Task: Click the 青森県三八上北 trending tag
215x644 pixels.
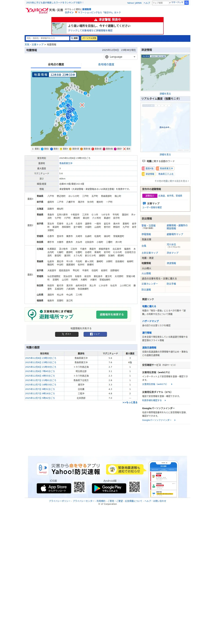Action: pos(166,174)
